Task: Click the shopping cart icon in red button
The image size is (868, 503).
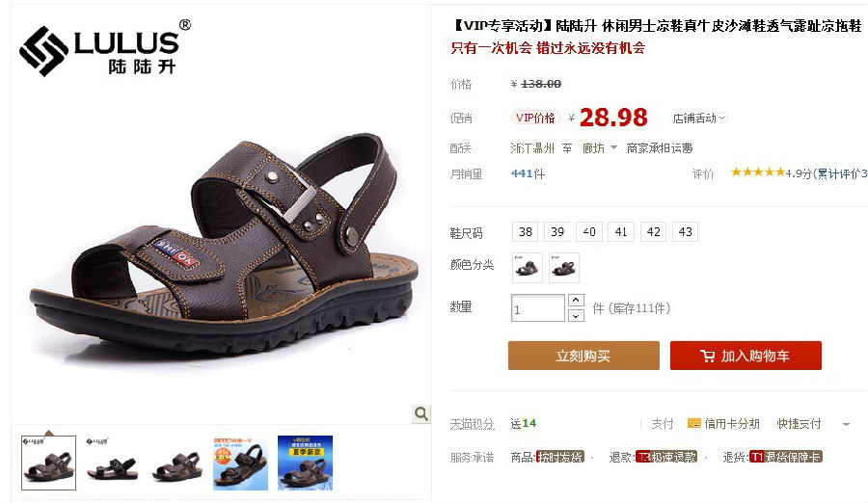Action: tap(707, 356)
